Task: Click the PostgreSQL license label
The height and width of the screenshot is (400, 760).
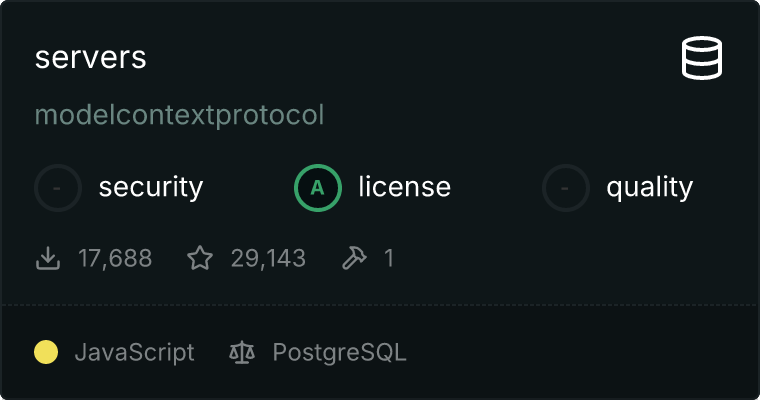Action: tap(339, 352)
